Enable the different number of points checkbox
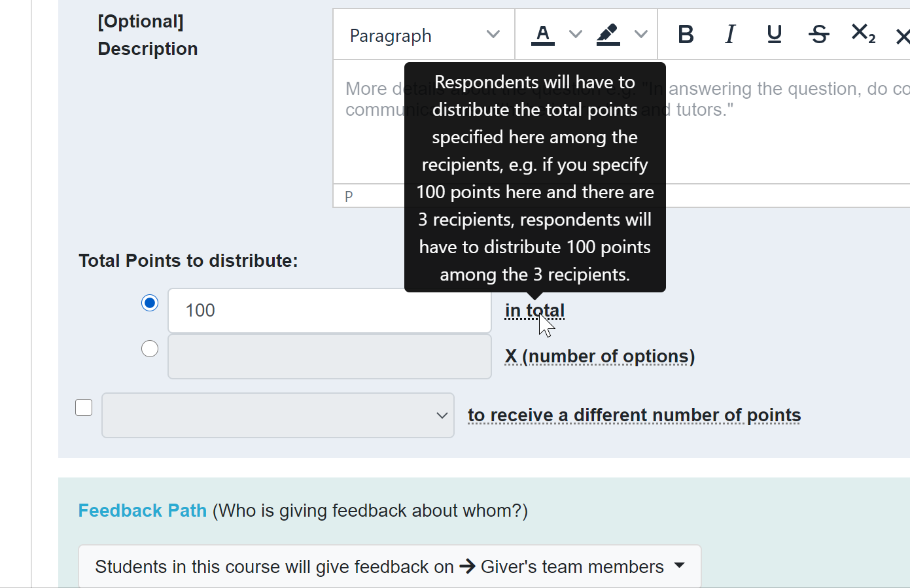Screen dimensions: 910x588 coord(84,407)
